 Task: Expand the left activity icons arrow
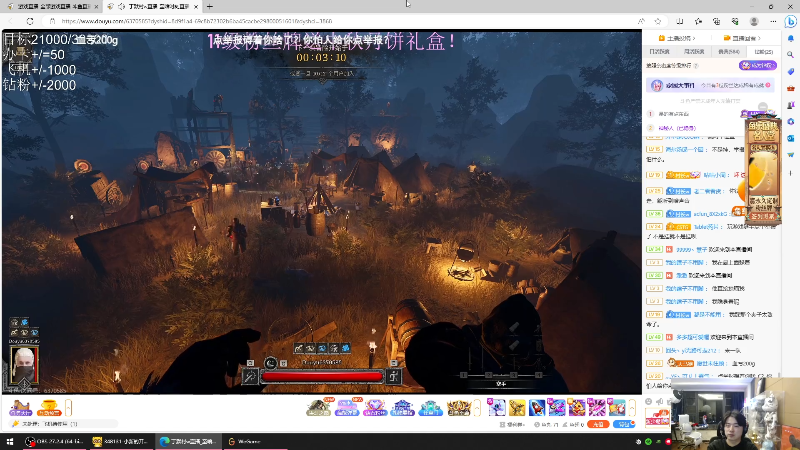[68, 408]
